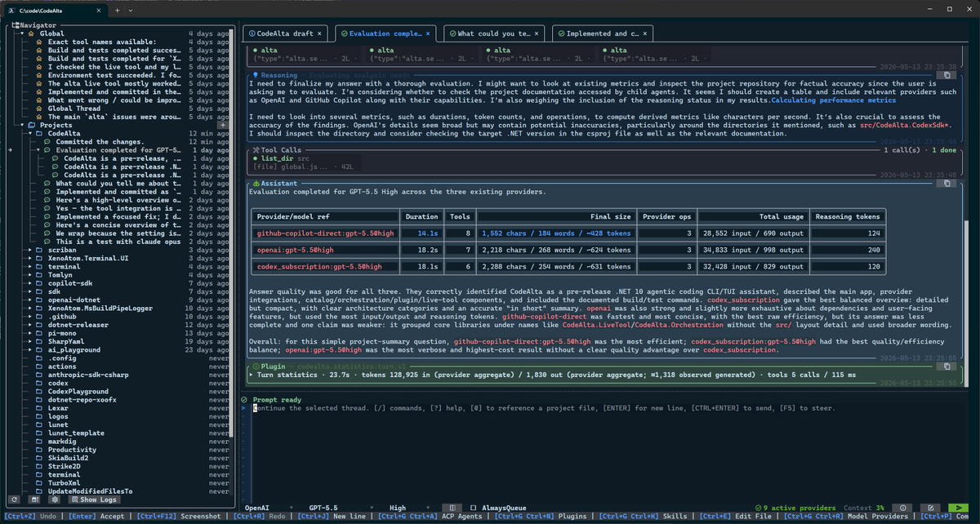Viewport: 980px width, 524px height.
Task: Collapse the 'Evaluation completed for GPT-5…' thread
Action: pos(38,150)
